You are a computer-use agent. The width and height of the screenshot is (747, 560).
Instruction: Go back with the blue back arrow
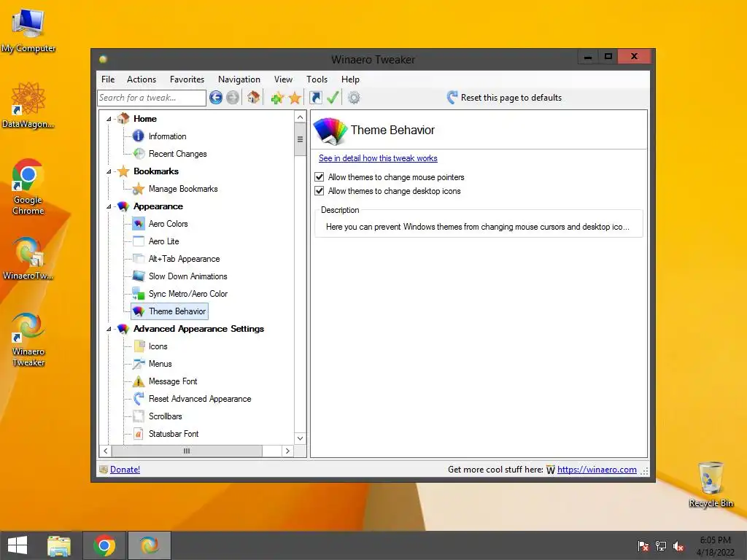tap(216, 98)
